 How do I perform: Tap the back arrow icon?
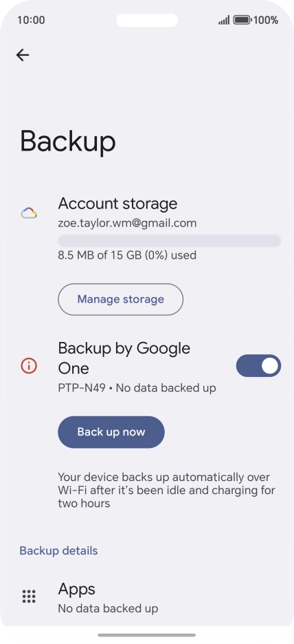(23, 55)
